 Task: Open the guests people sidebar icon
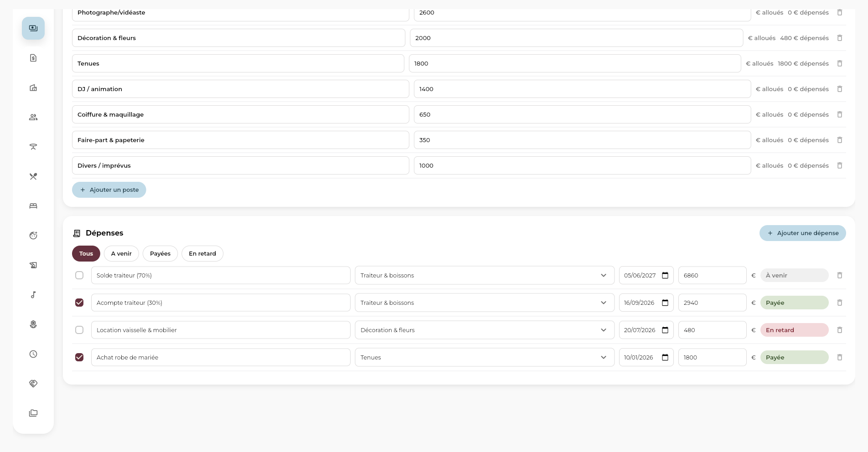[33, 117]
